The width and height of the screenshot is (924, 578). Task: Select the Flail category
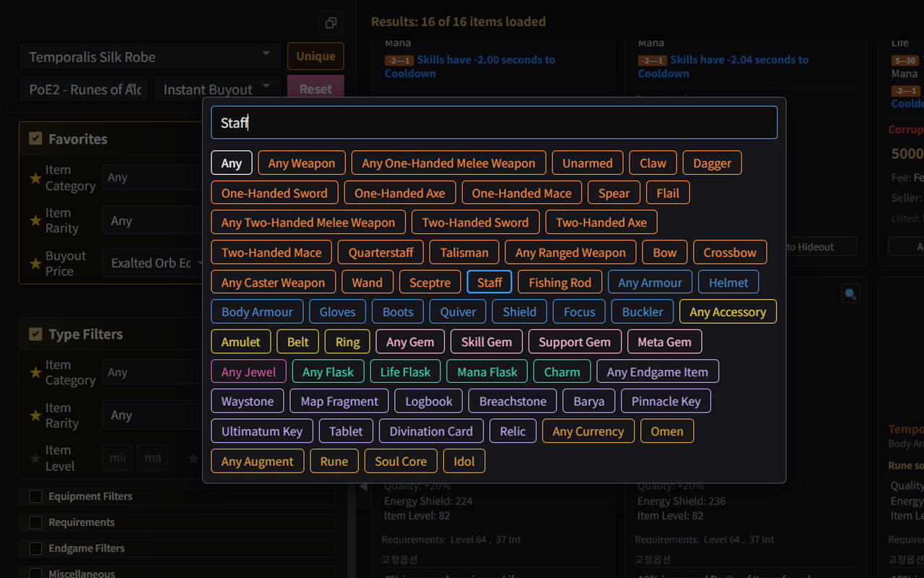click(668, 193)
